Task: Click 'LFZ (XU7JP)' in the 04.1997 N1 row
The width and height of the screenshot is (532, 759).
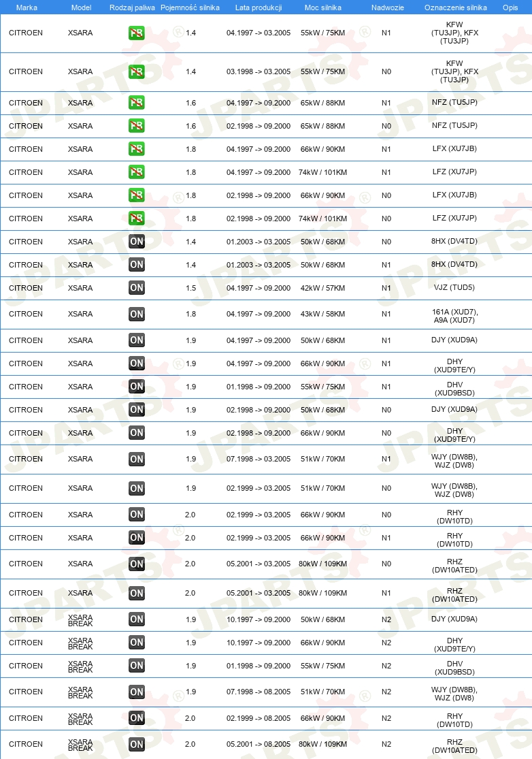Action: pos(454,172)
